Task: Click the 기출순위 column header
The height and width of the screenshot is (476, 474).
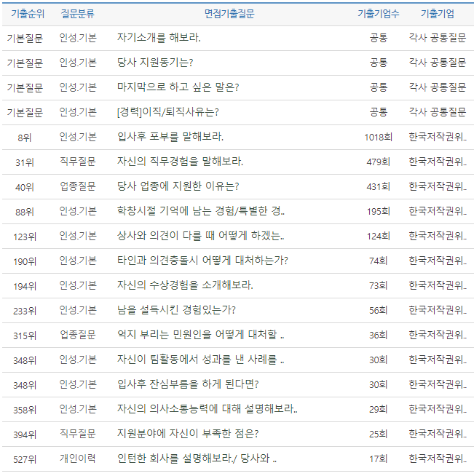Action: pyautogui.click(x=25, y=14)
